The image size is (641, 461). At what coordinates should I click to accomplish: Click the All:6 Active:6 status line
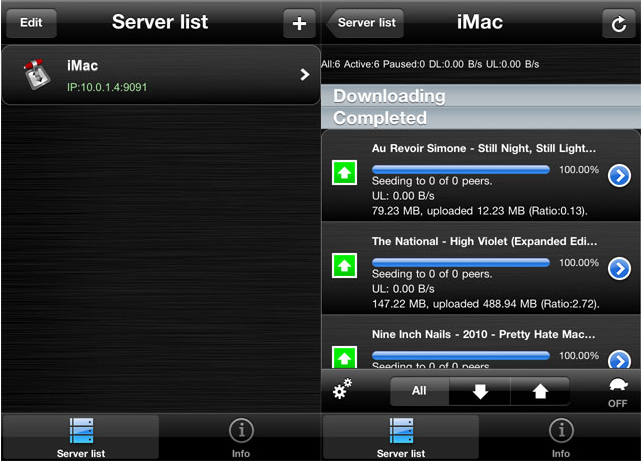(x=430, y=64)
